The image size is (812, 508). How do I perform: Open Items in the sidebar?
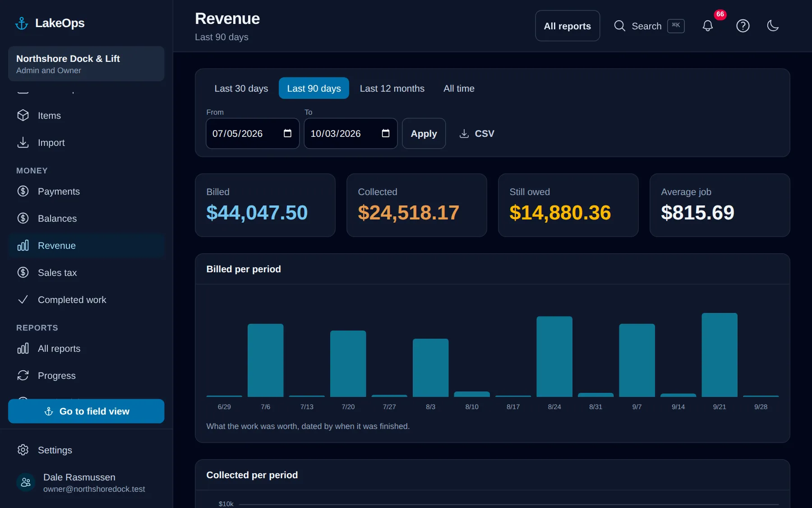tap(86, 116)
